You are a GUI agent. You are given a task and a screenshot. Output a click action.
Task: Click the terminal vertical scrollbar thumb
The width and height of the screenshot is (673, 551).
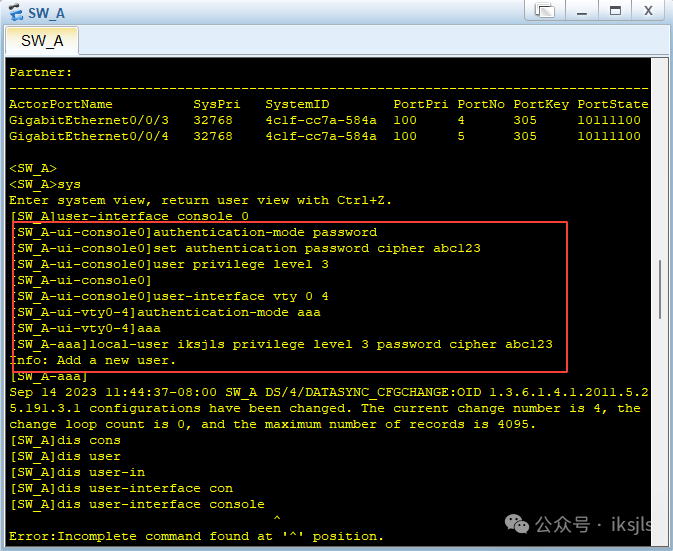(660, 289)
